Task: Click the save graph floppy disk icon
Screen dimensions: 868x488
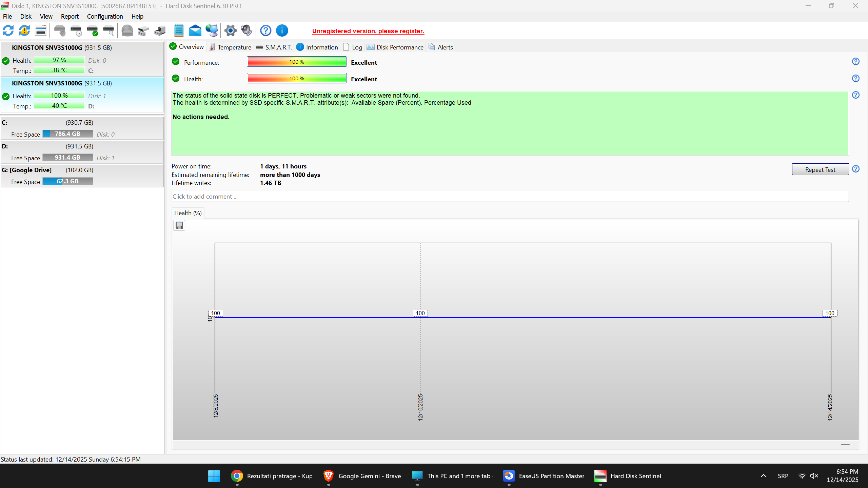Action: click(179, 225)
